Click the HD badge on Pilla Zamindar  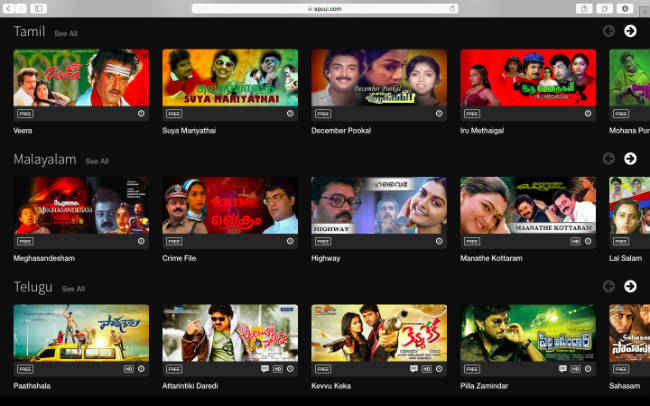tap(575, 369)
